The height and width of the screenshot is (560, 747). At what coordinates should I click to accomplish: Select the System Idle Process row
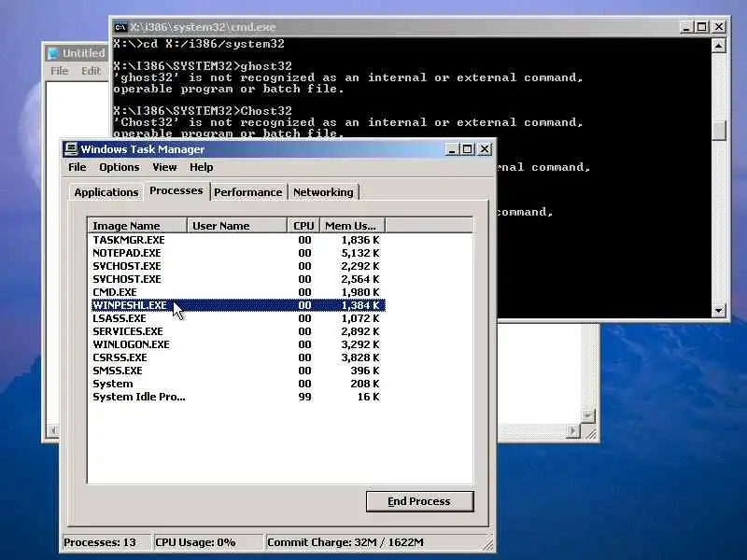point(238,398)
